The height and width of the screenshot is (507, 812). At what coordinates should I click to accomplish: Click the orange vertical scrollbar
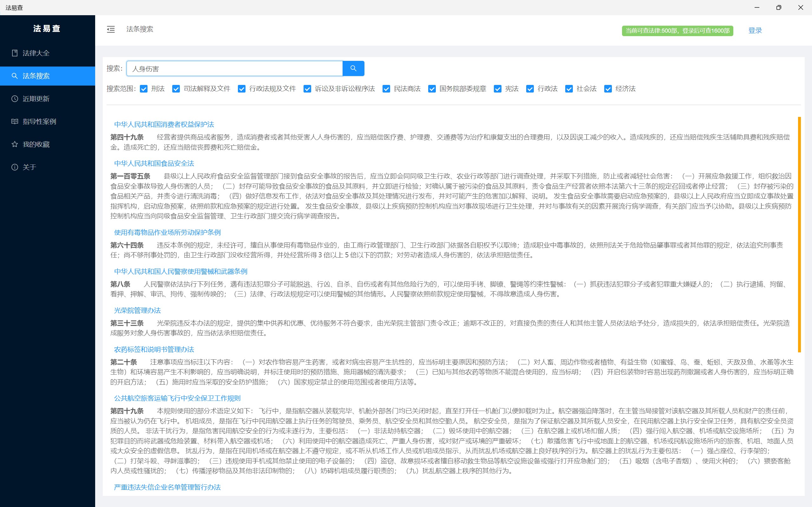[x=799, y=235]
